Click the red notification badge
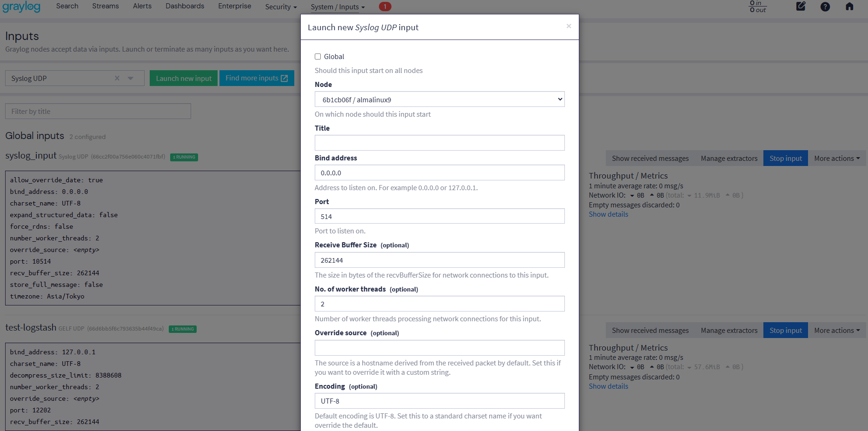868x431 pixels. (x=385, y=7)
